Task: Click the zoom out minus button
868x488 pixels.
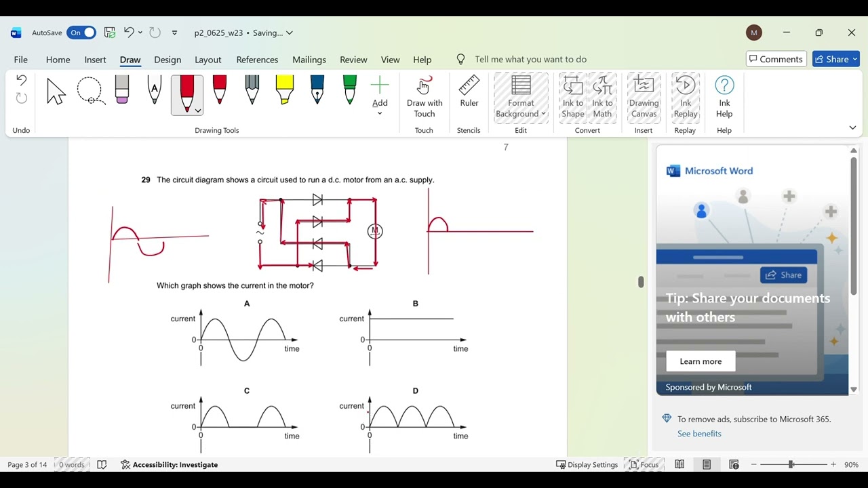Action: (754, 465)
